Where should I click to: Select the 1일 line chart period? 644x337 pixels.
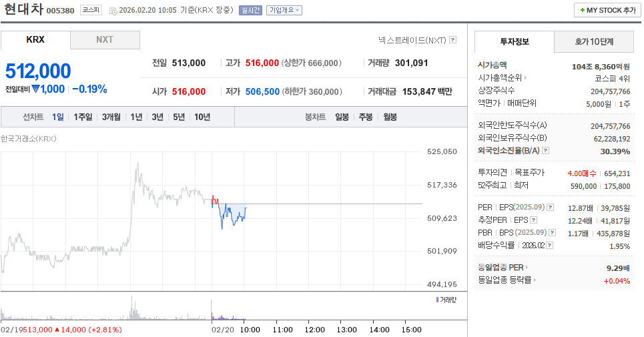click(x=58, y=117)
